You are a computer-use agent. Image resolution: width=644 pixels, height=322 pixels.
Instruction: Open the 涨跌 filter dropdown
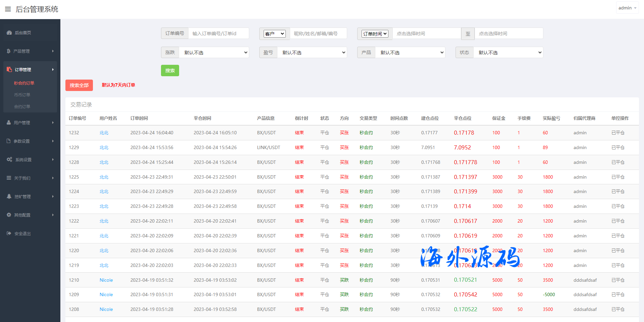(x=214, y=52)
